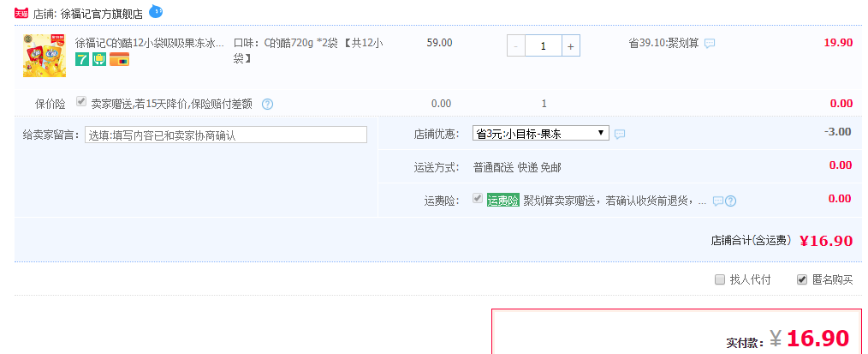
Task: Click the comment icon next to 聚划算 discount
Action: click(709, 43)
